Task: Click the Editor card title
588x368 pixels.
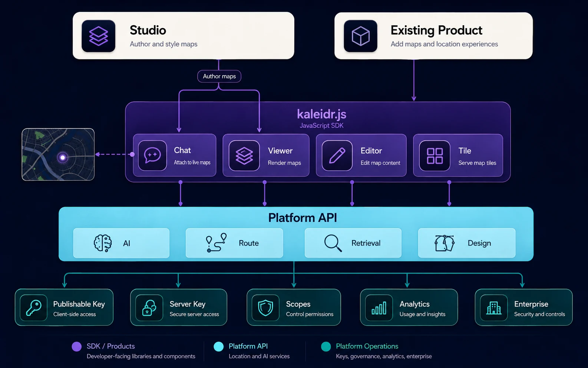Action: (371, 151)
